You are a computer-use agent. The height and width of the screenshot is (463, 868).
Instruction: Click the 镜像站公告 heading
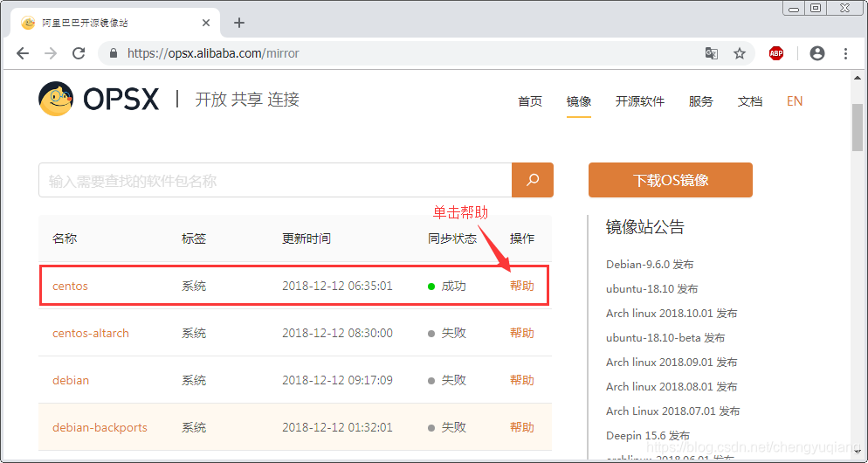click(645, 226)
